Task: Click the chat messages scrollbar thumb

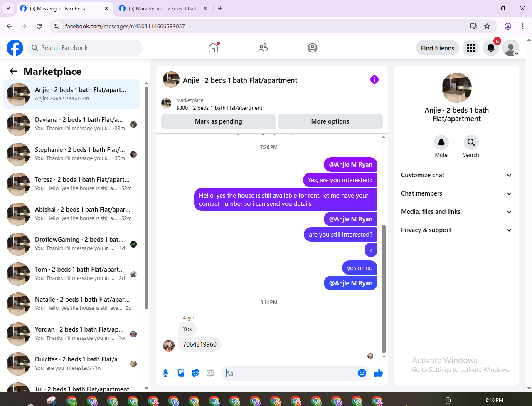Action: [384, 289]
